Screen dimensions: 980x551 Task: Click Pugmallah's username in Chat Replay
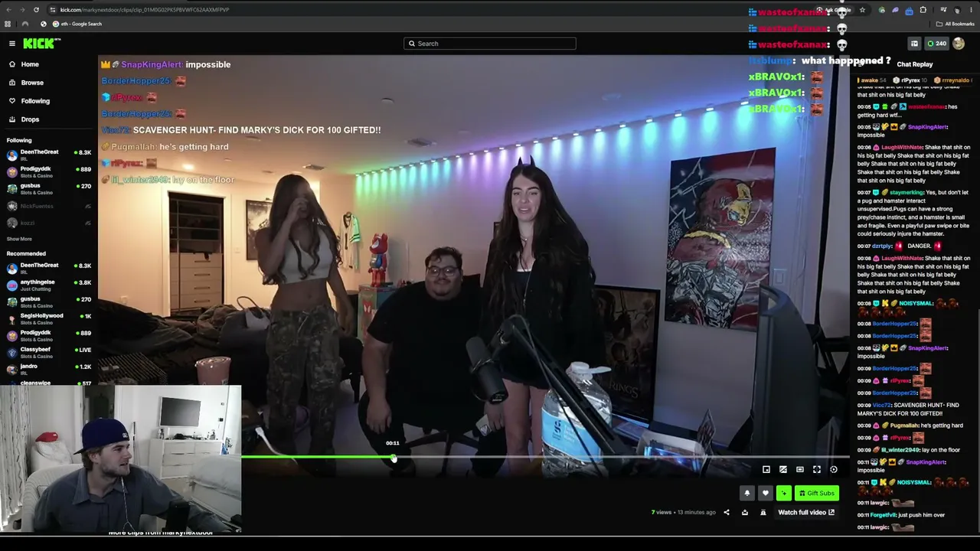[904, 425]
